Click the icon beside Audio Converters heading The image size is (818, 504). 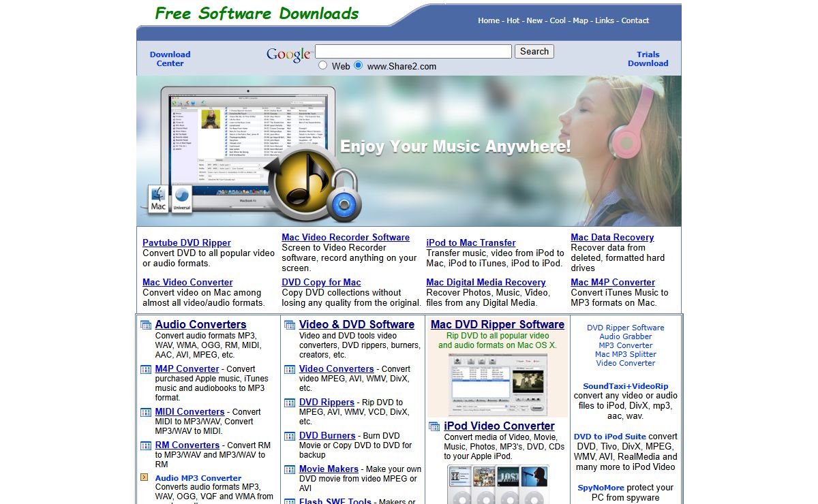point(146,325)
